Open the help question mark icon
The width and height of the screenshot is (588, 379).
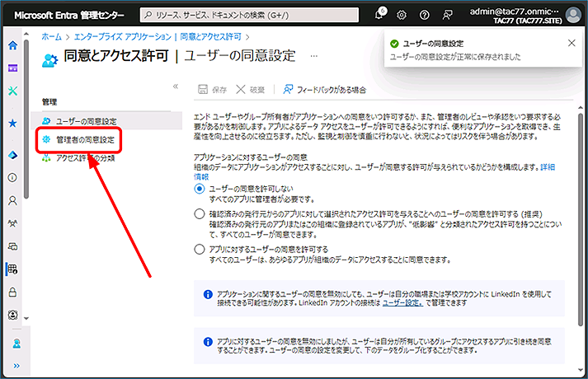(425, 15)
